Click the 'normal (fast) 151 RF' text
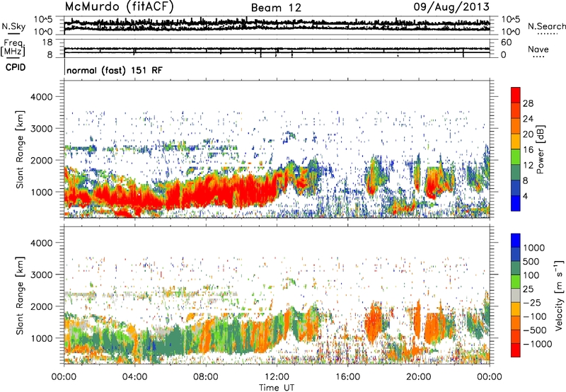The height and width of the screenshot is (392, 566). coord(115,70)
